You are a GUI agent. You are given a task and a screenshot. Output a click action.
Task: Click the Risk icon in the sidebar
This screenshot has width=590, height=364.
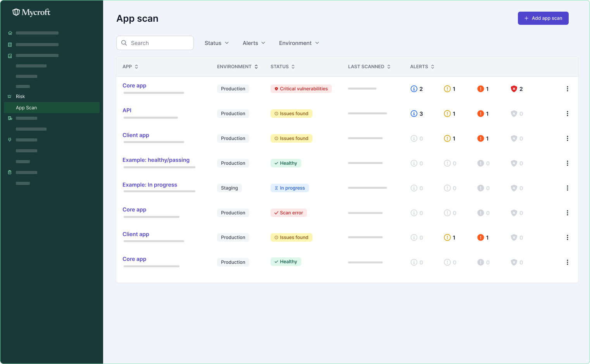click(10, 97)
